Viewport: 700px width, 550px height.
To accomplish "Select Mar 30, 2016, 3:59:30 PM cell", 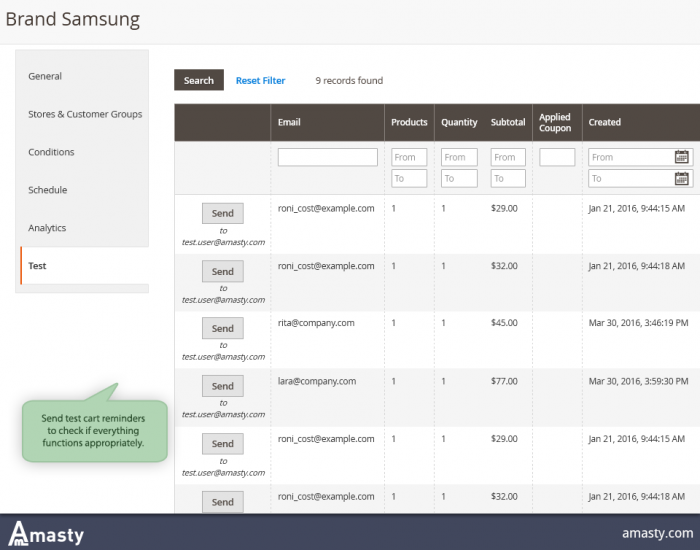I will 638,381.
